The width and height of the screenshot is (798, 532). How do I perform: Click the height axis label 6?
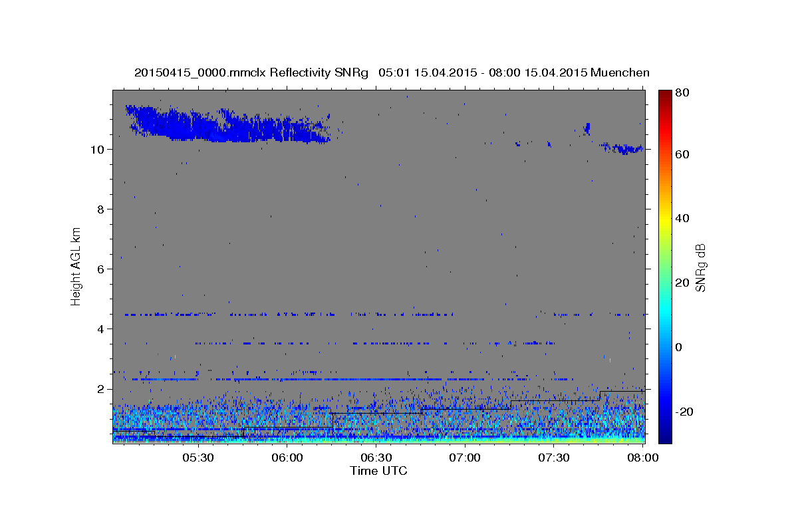pyautogui.click(x=100, y=269)
